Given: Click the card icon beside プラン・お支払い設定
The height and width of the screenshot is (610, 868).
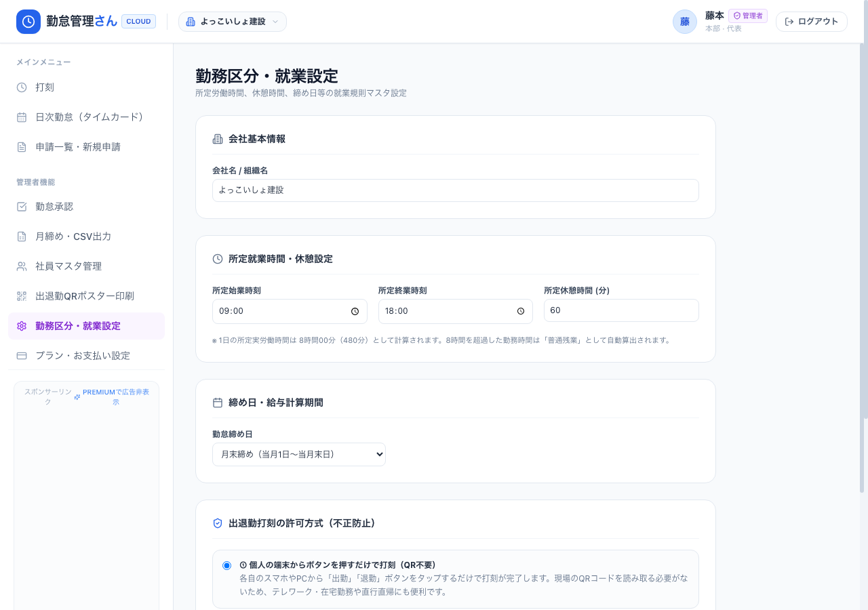Looking at the screenshot, I should click(x=22, y=356).
